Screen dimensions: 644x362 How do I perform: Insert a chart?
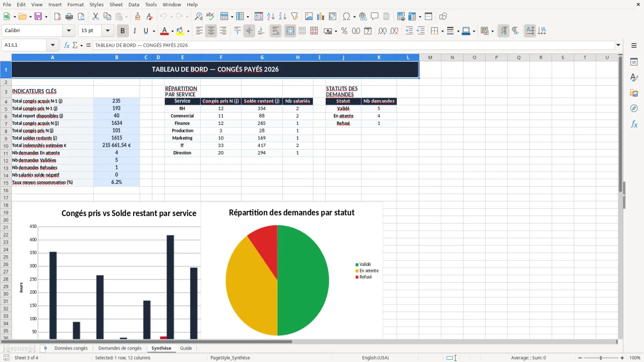[x=321, y=17]
